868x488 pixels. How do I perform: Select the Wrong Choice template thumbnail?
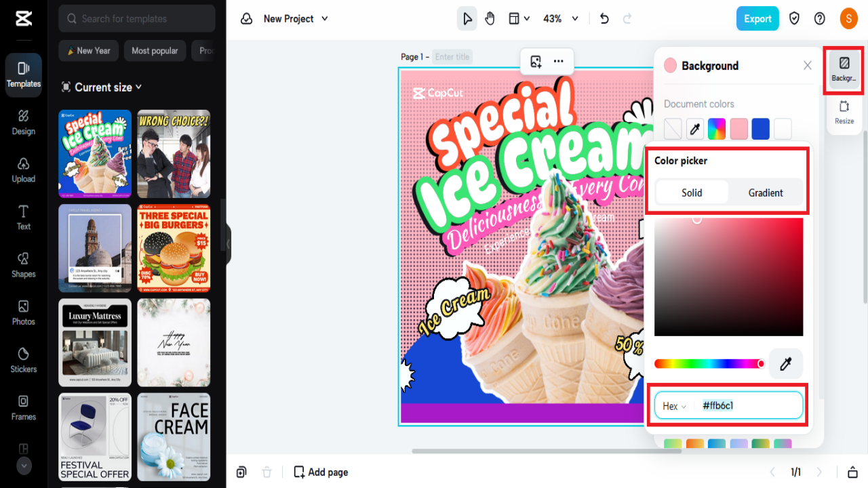click(x=174, y=154)
